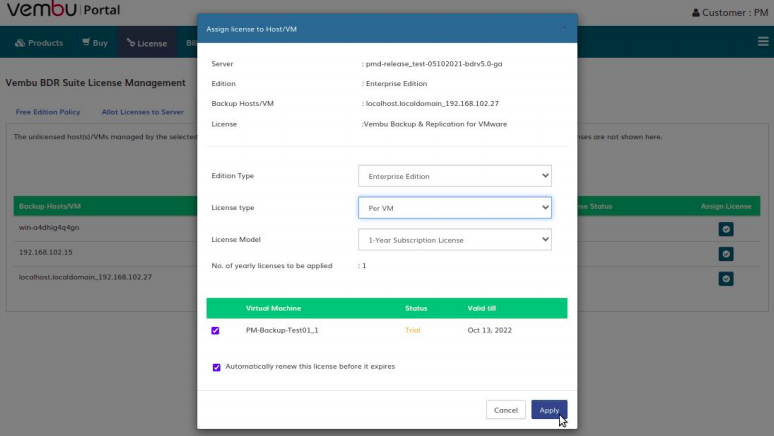Screen dimensions: 774x436
Task: Toggle Automatically renew this license checkbox
Action: [x=216, y=367]
